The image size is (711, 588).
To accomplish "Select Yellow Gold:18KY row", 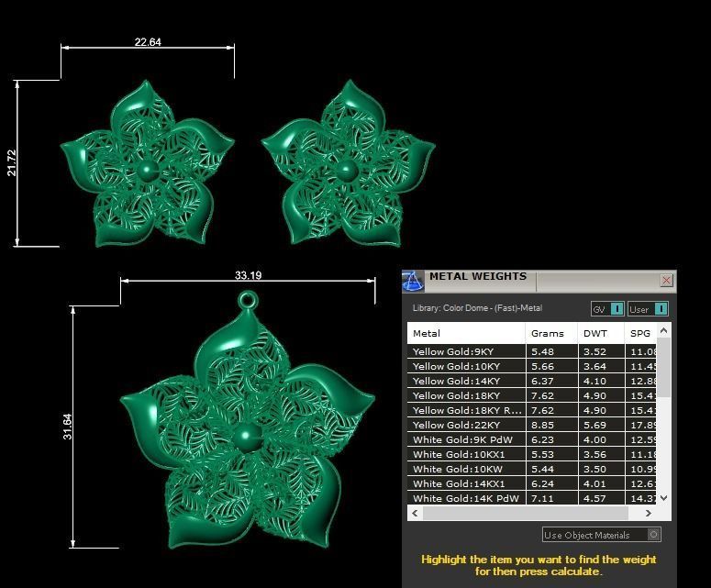I will click(x=531, y=395).
